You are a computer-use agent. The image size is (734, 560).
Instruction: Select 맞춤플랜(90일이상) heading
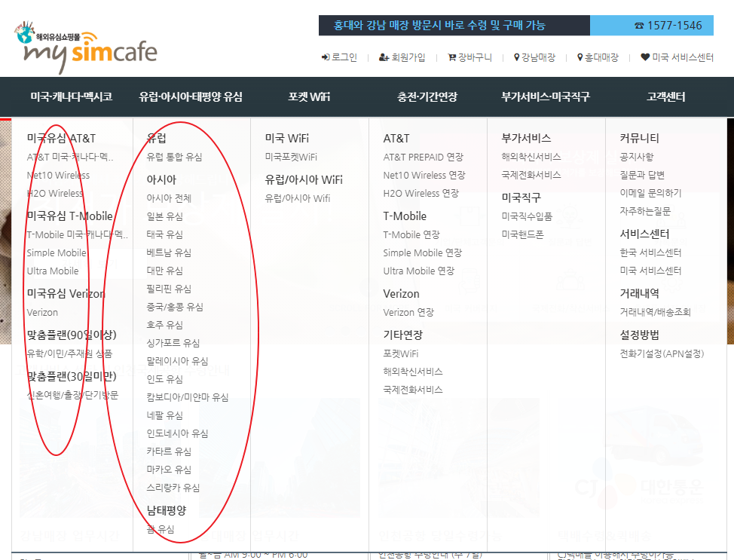72,335
